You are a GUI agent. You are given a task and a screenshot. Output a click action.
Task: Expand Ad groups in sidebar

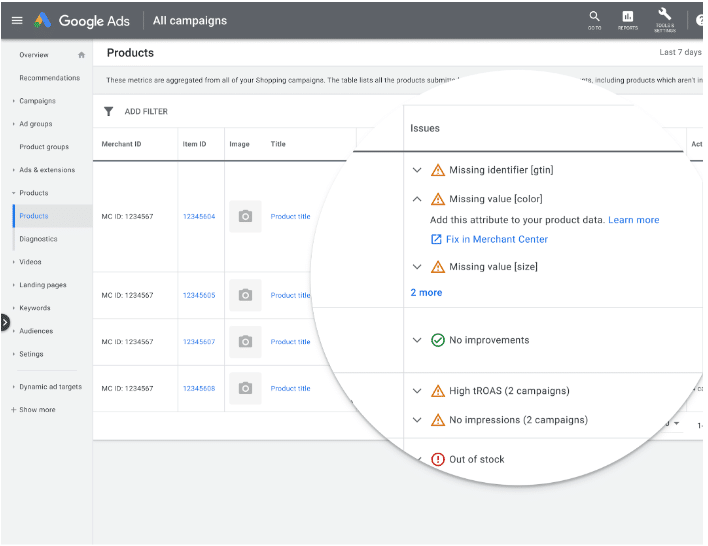point(14,124)
